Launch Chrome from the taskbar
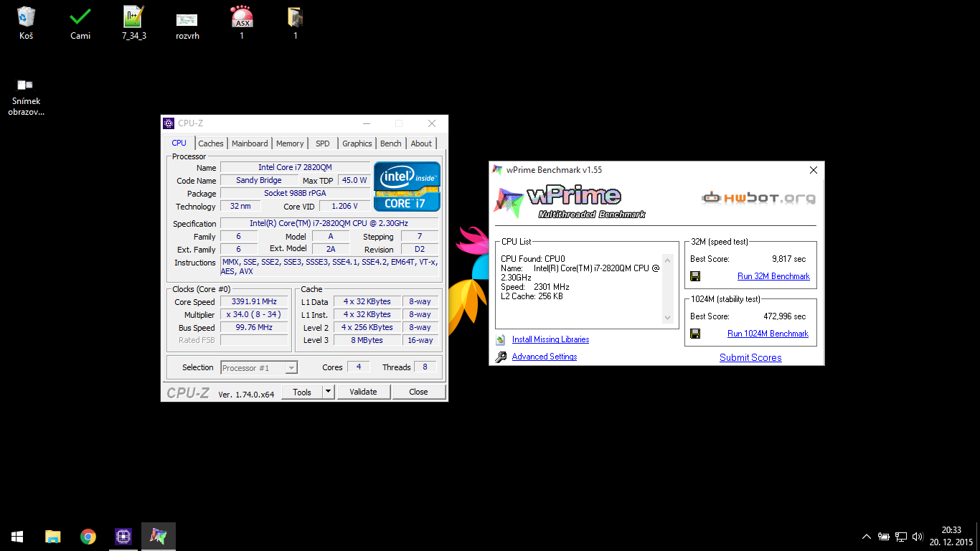 pos(88,537)
